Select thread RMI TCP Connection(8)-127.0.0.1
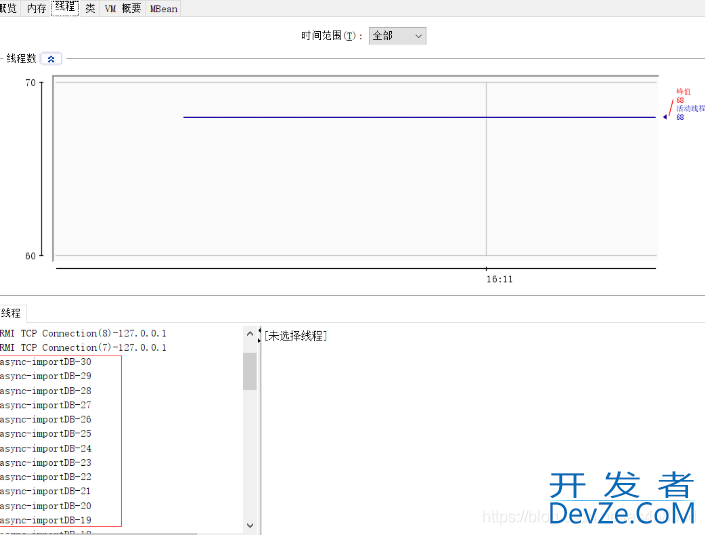705x535 pixels. [x=83, y=334]
